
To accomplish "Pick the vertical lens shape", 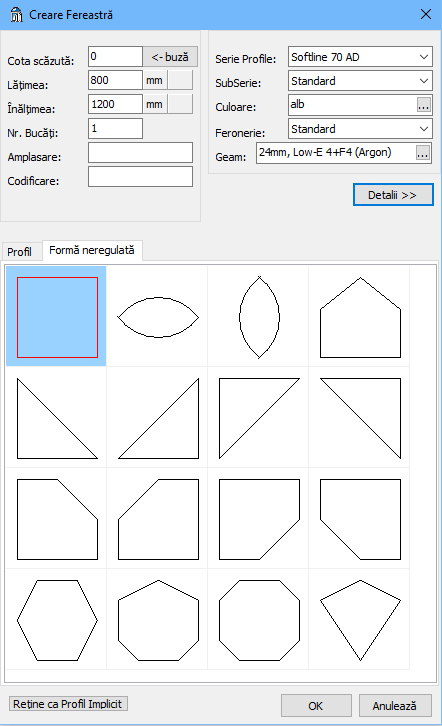I will coord(259,317).
